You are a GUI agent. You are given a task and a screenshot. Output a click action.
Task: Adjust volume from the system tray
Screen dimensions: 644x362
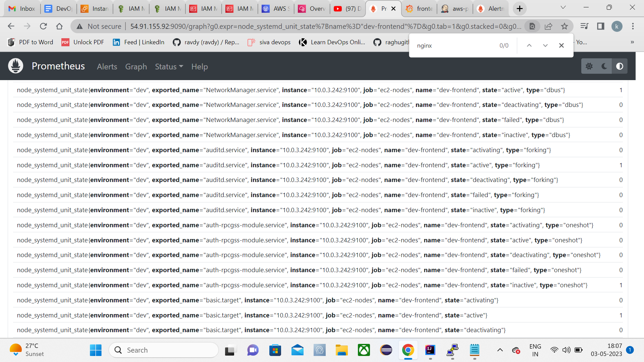point(567,350)
